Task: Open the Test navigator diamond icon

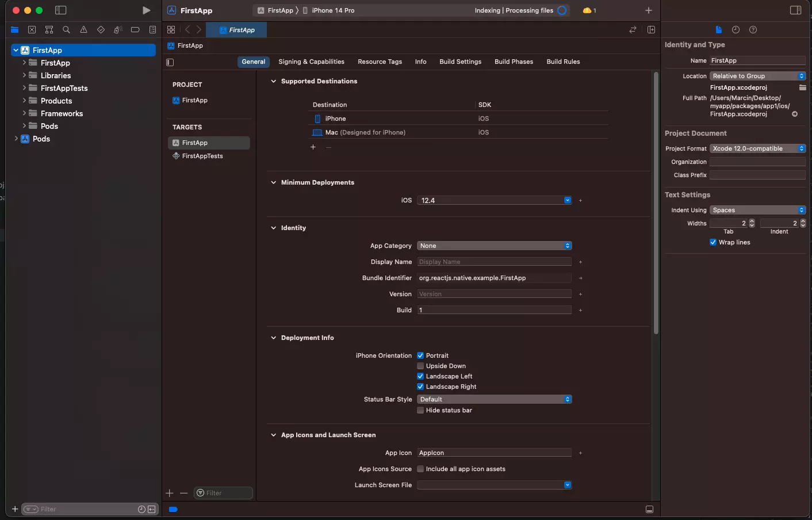Action: coord(101,30)
